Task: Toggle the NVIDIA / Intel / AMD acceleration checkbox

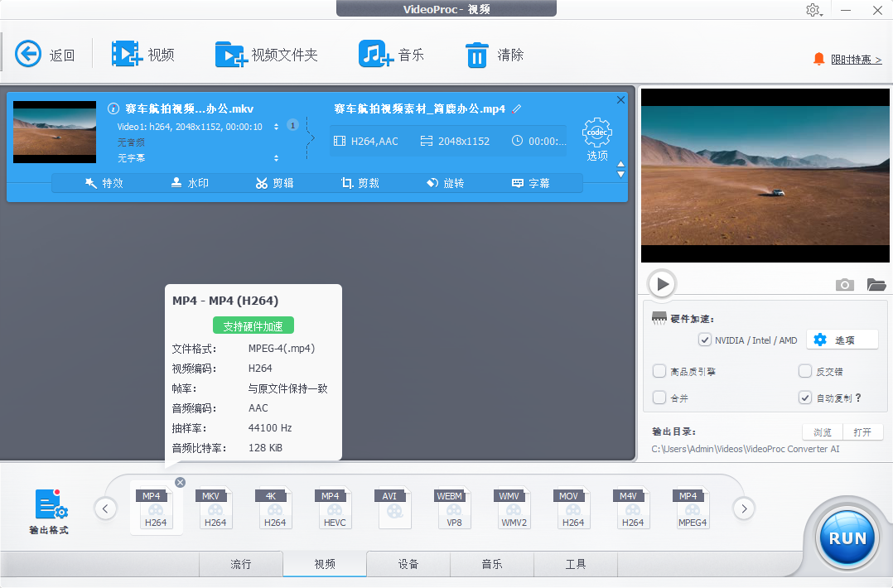Action: point(706,340)
